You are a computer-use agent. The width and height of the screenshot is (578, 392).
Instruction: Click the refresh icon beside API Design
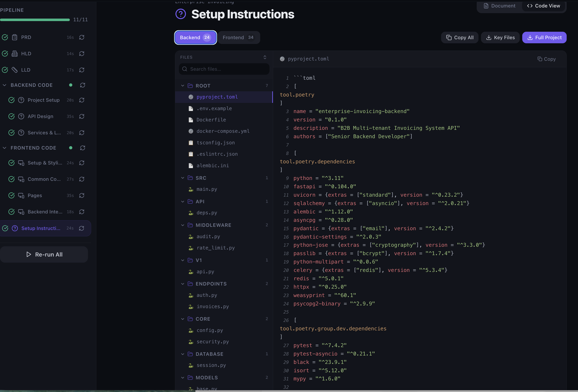point(82,116)
